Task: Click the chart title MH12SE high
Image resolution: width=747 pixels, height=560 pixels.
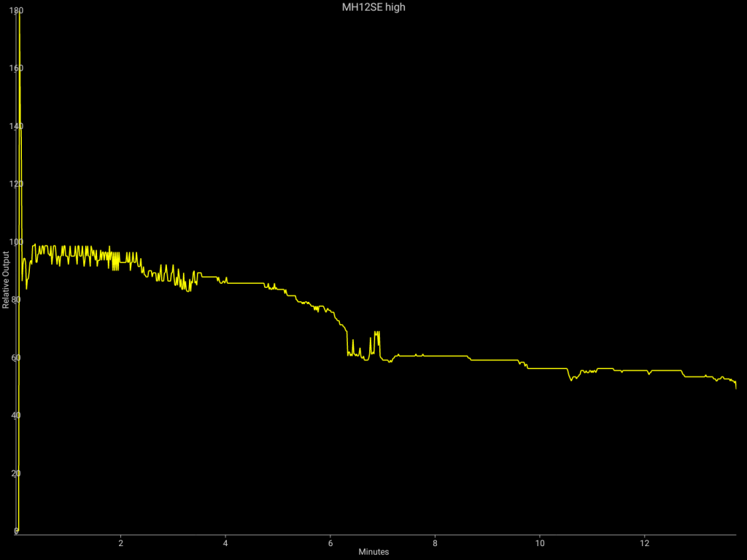Action: [373, 7]
